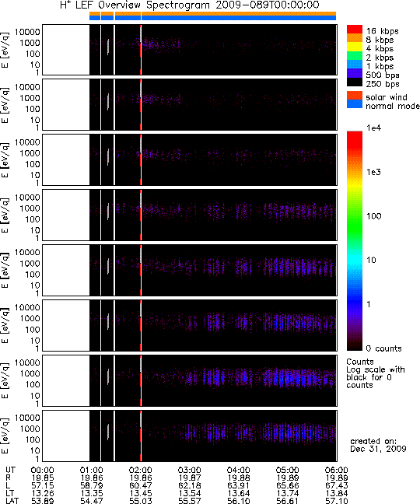Viewport: 420px width, 504px height.
Task: Pick the purple 500 bps legend swatch
Action: point(355,73)
